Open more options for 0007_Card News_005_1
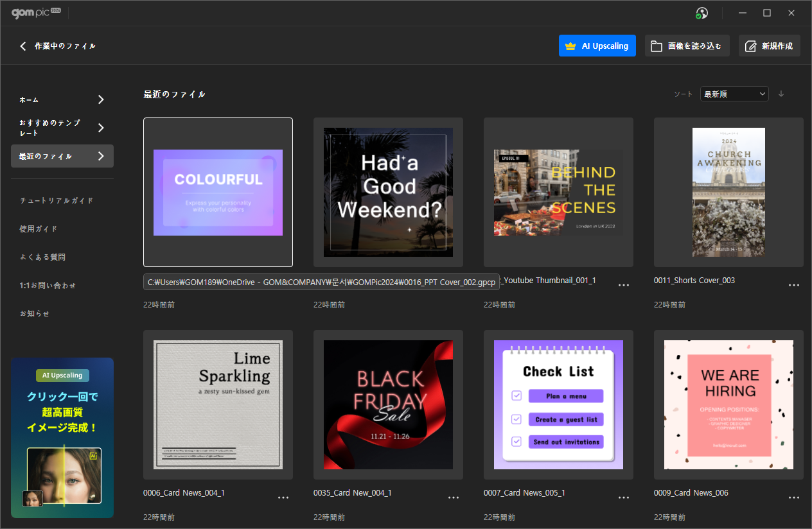812x529 pixels. (x=624, y=498)
